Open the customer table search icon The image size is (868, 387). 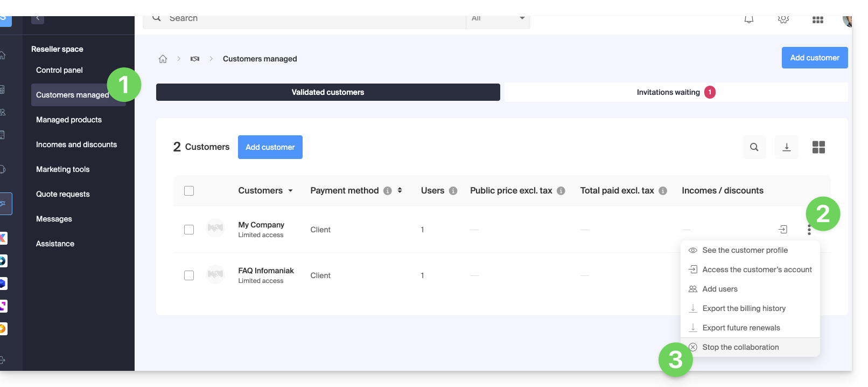[x=754, y=147]
